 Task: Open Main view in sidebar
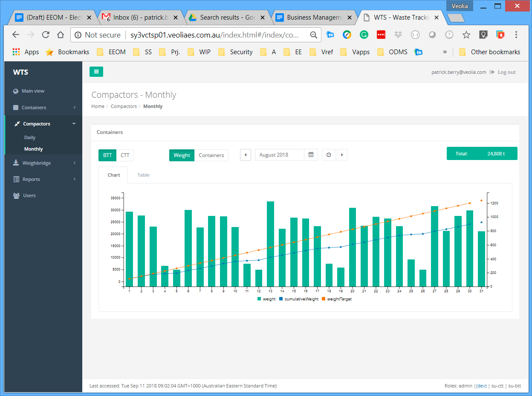click(43, 91)
